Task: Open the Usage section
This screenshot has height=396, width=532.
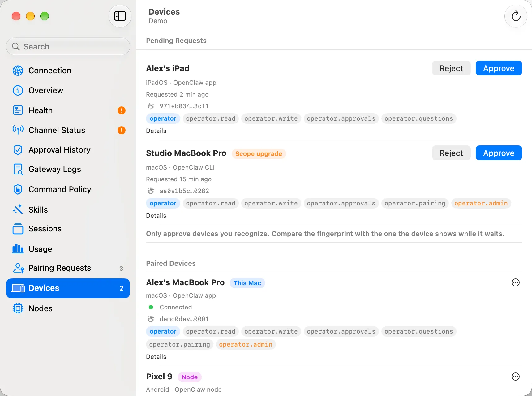Action: click(68, 249)
